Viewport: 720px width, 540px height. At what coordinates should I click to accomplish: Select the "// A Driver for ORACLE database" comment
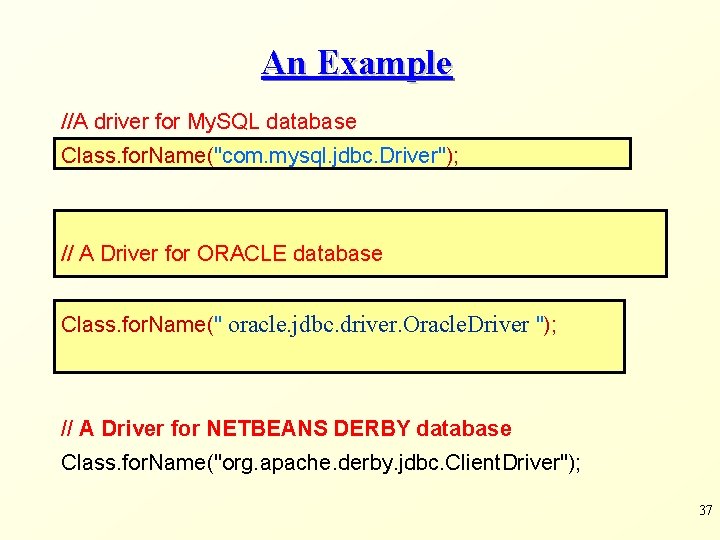(x=222, y=253)
